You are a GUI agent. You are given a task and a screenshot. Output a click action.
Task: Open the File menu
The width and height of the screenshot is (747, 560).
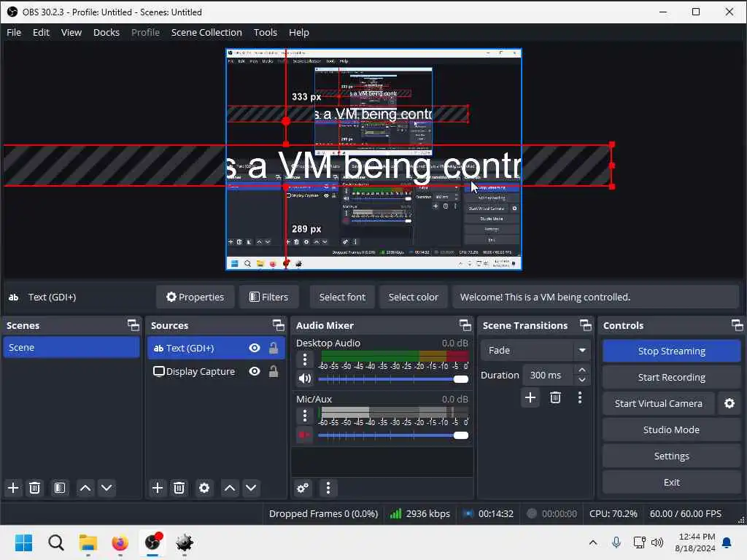pos(14,32)
